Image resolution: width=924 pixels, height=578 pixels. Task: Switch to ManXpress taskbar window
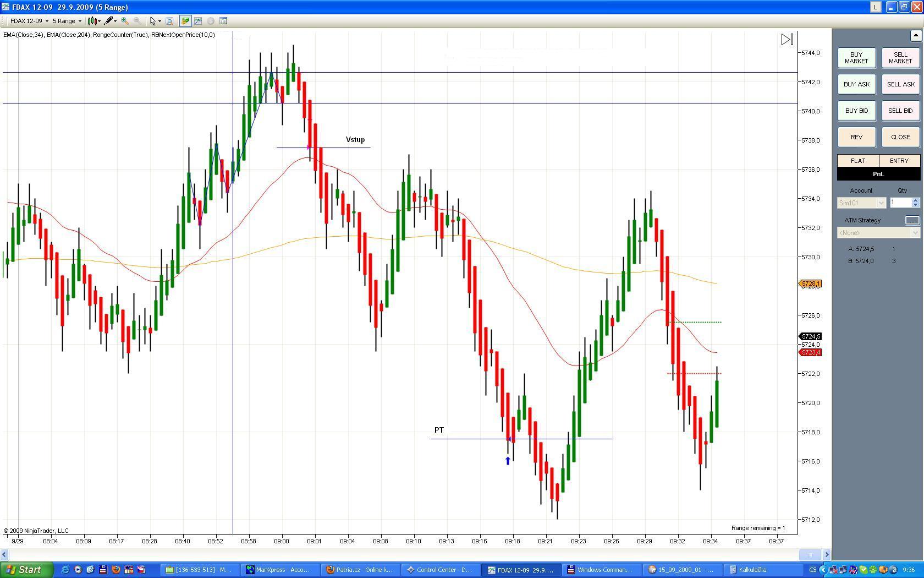(280, 570)
